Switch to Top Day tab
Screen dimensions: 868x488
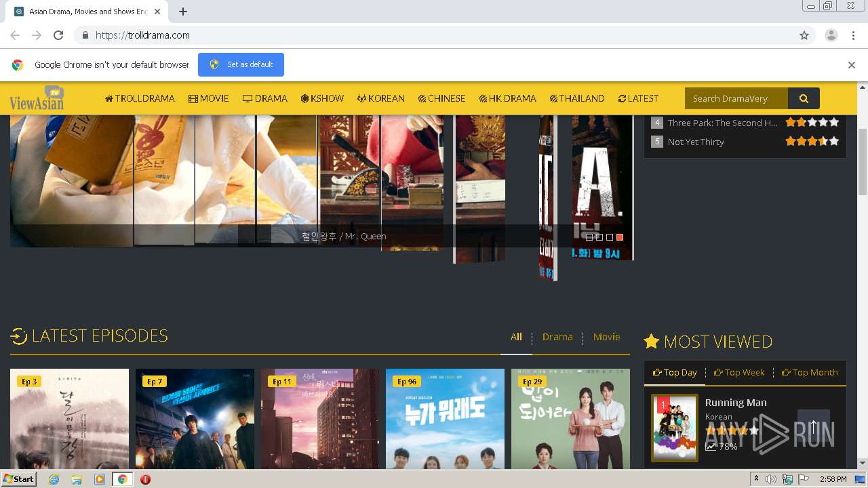(x=675, y=373)
